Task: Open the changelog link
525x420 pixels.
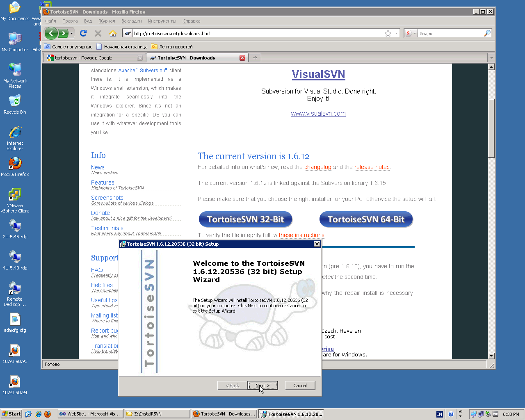Action: pos(318,167)
